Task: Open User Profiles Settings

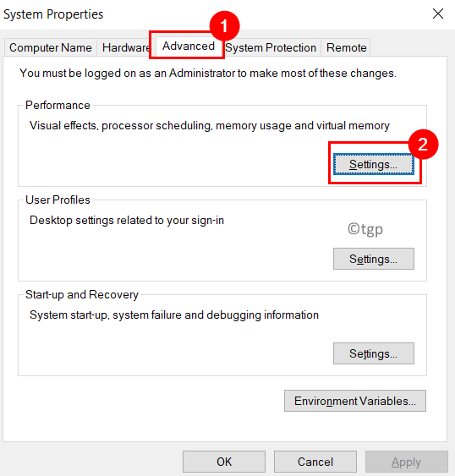Action: 373,259
